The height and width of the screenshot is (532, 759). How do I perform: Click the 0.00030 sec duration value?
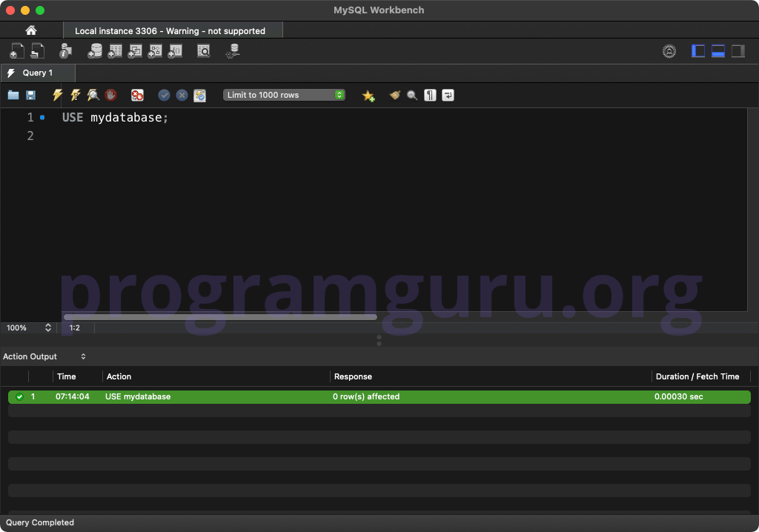(x=679, y=396)
